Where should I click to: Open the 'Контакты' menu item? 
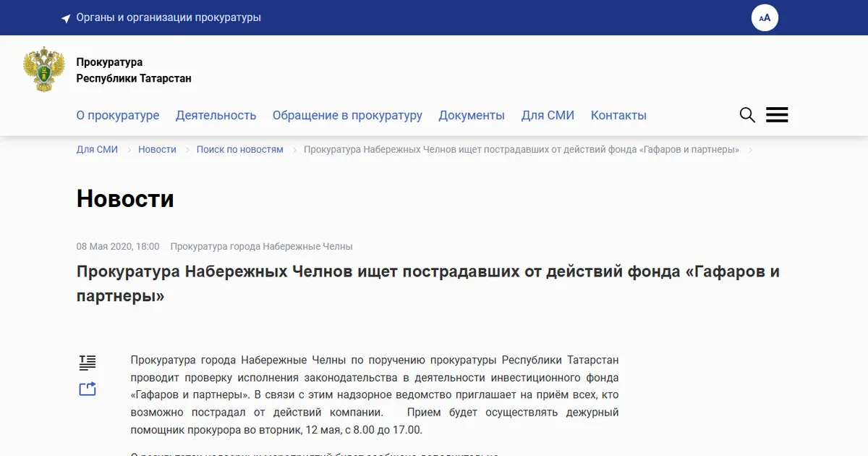point(618,115)
